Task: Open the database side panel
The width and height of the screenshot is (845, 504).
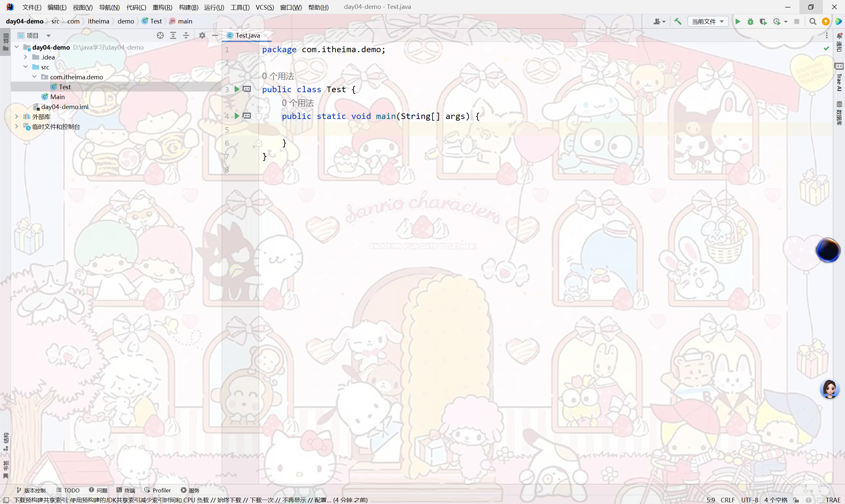Action: [x=839, y=113]
